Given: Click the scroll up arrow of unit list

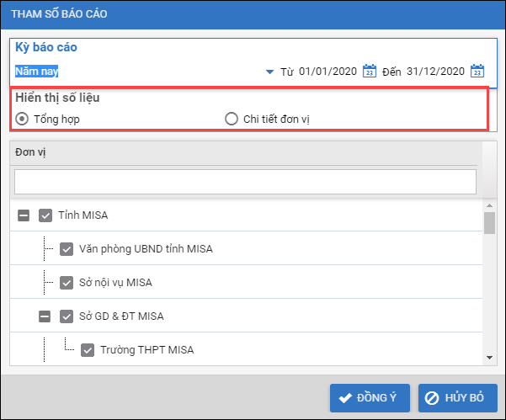Looking at the screenshot, I should (x=489, y=205).
